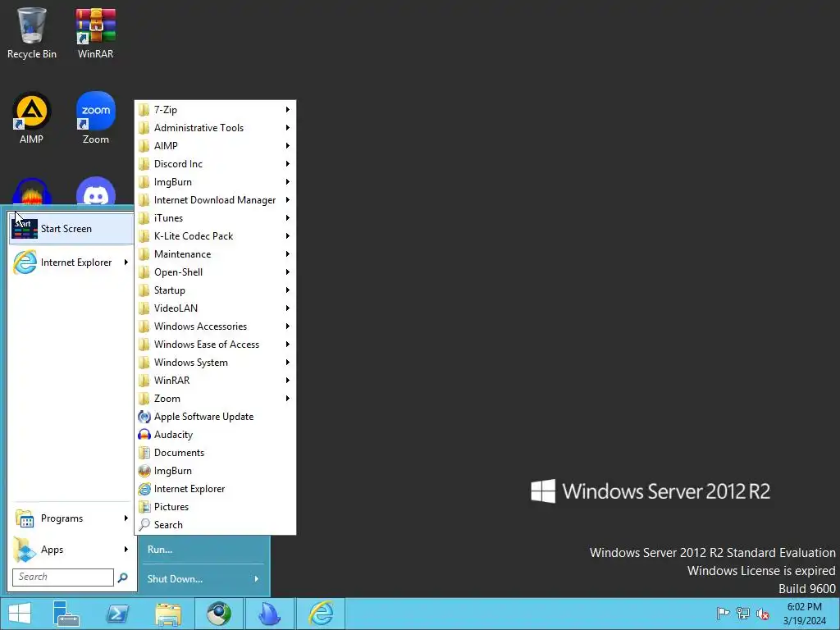Open the Discord desktop shortcut icon
This screenshot has height=630, width=840.
click(x=95, y=191)
